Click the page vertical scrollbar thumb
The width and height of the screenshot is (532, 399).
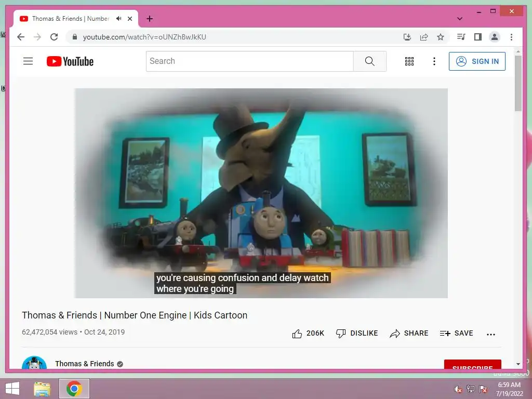point(518,83)
